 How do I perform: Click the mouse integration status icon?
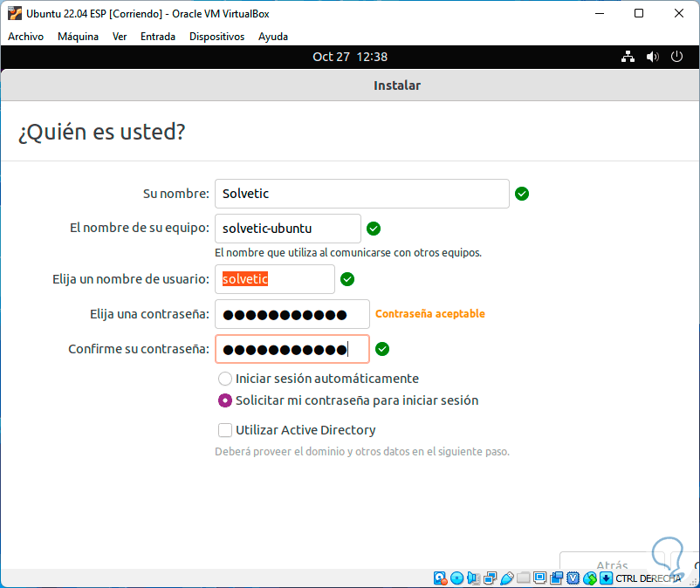pyautogui.click(x=590, y=578)
